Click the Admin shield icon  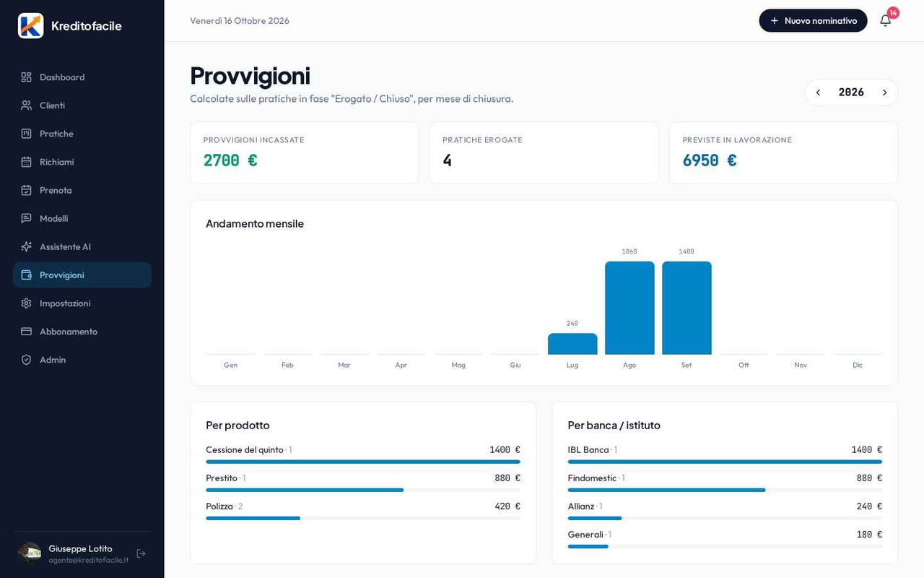[x=26, y=359]
